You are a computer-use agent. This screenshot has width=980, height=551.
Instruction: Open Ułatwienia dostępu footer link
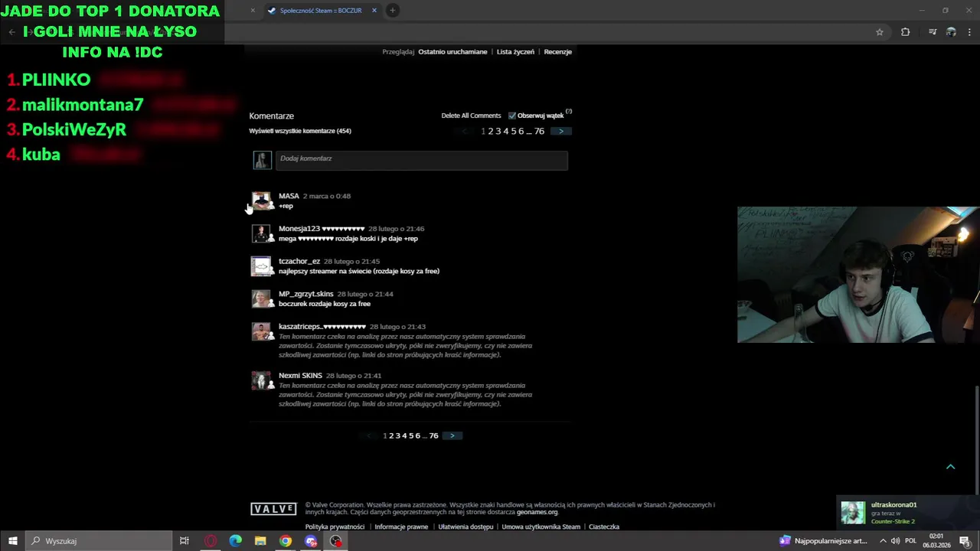click(x=465, y=527)
